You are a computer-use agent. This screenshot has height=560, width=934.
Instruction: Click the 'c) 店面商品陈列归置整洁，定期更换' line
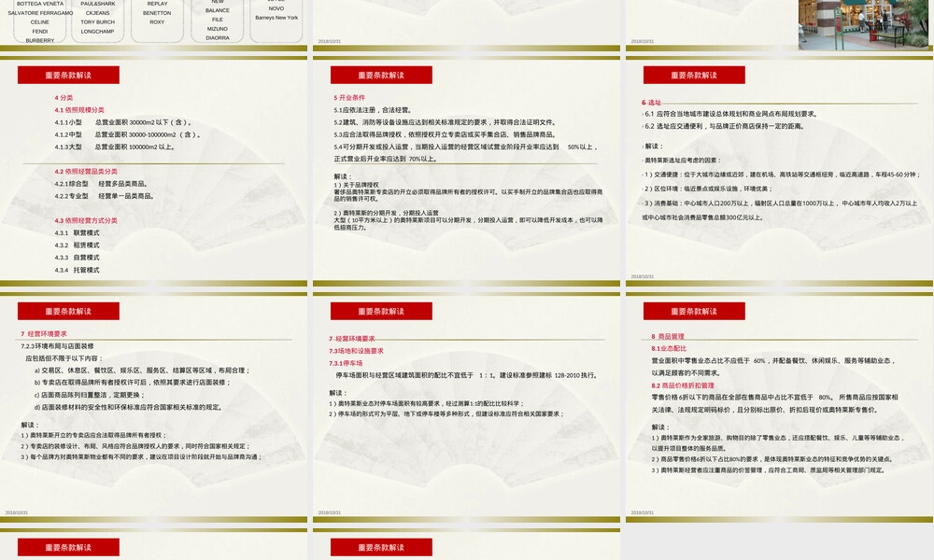click(90, 395)
